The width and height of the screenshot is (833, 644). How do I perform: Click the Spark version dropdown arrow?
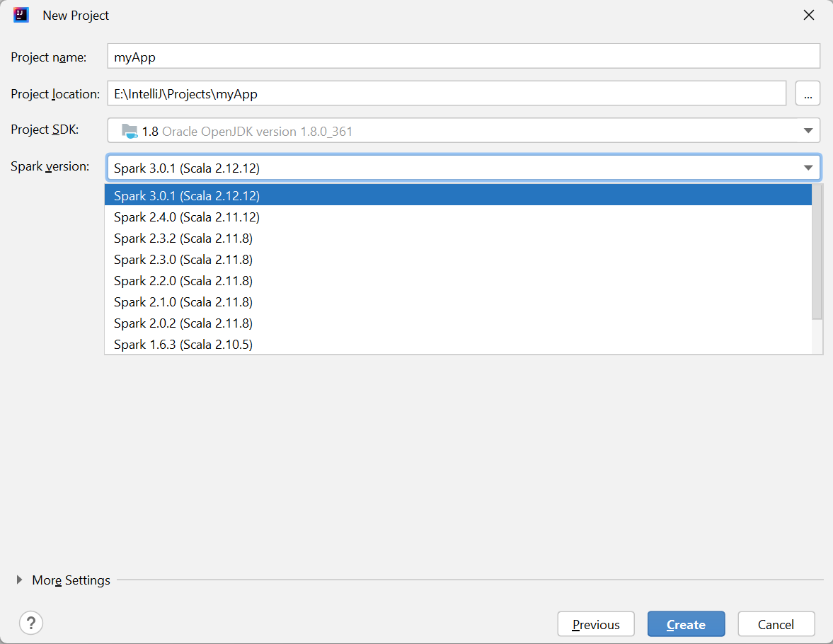[x=808, y=167]
